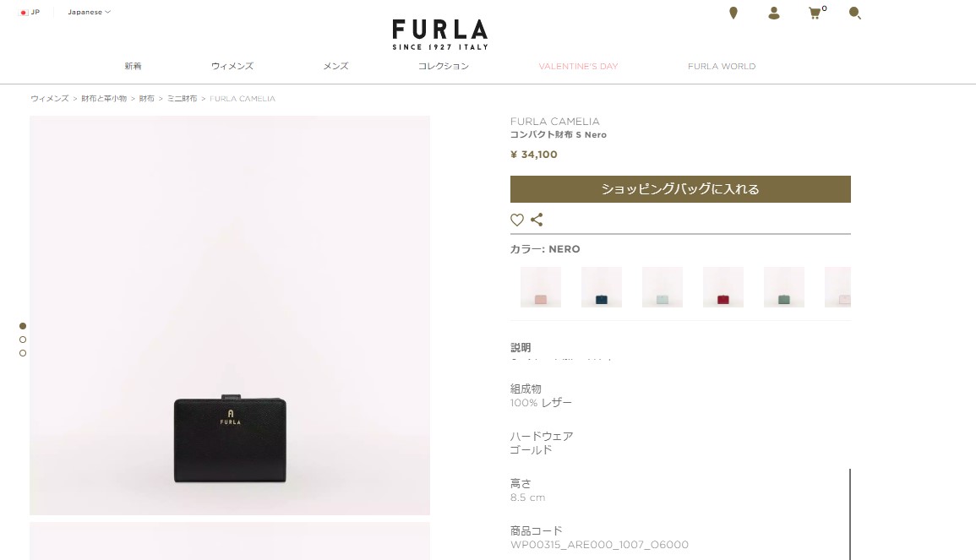Image resolution: width=976 pixels, height=560 pixels.
Task: Go to homepage via FURLA logo
Action: pos(440,35)
